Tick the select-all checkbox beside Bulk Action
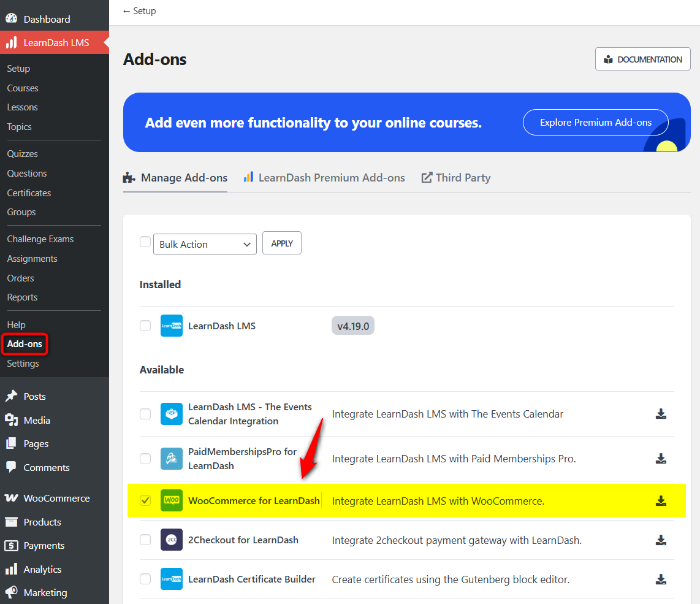Viewport: 700px width, 604px height. pos(145,242)
